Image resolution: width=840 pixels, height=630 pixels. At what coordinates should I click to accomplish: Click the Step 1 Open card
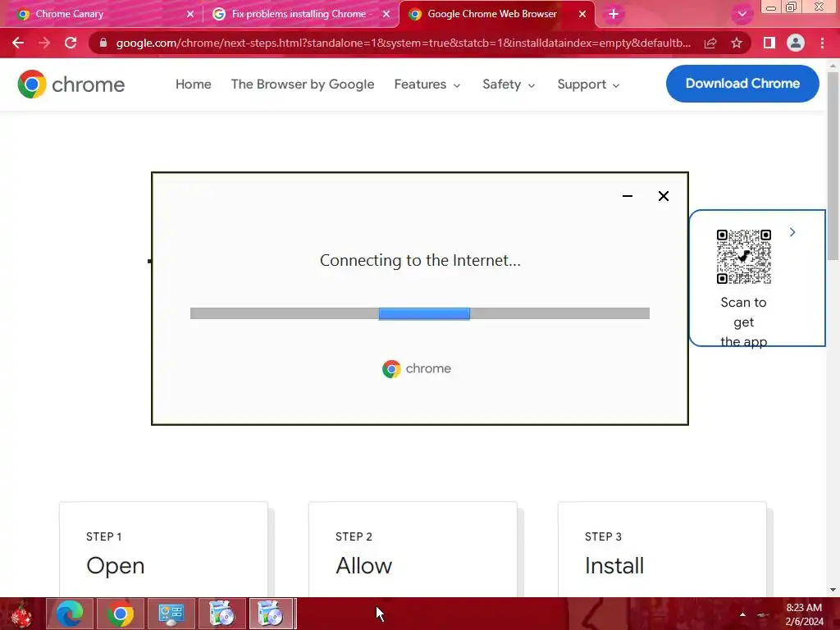[x=163, y=550]
